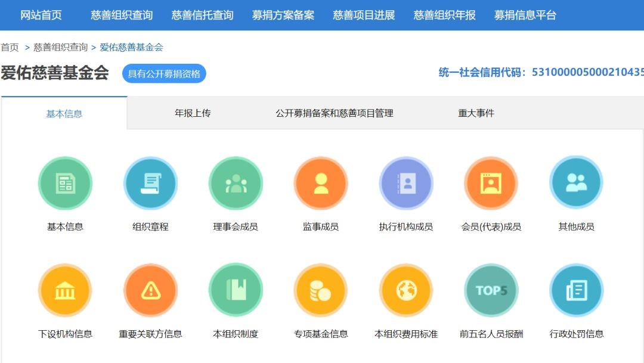The image size is (644, 363).
Task: Click the 执行机构成员 label text
Action: pyautogui.click(x=406, y=227)
